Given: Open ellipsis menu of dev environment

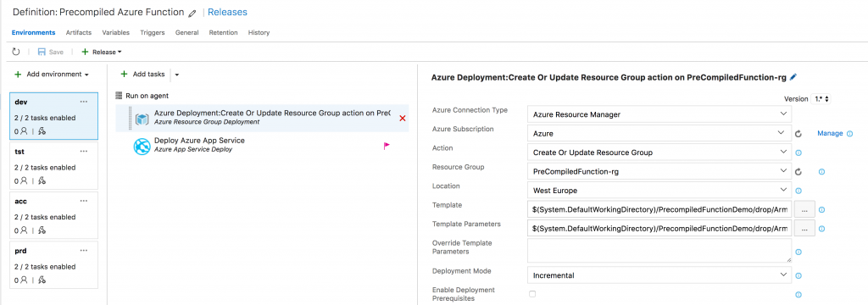Looking at the screenshot, I should [x=84, y=102].
